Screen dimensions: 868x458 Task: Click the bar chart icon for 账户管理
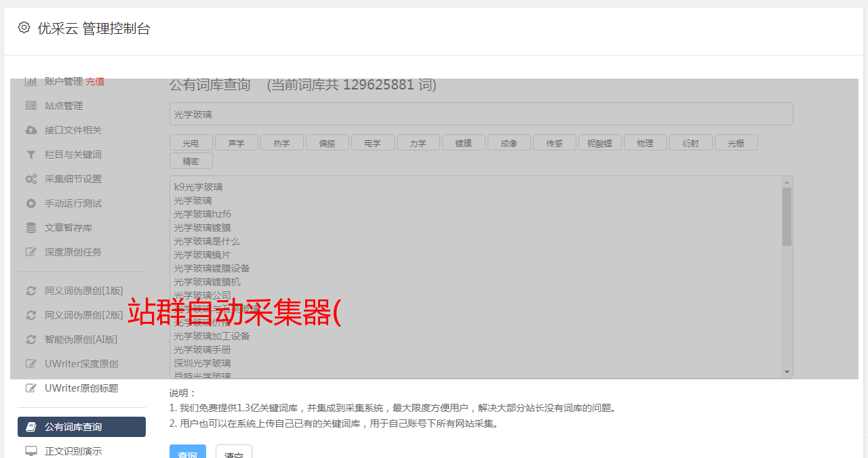pyautogui.click(x=31, y=81)
